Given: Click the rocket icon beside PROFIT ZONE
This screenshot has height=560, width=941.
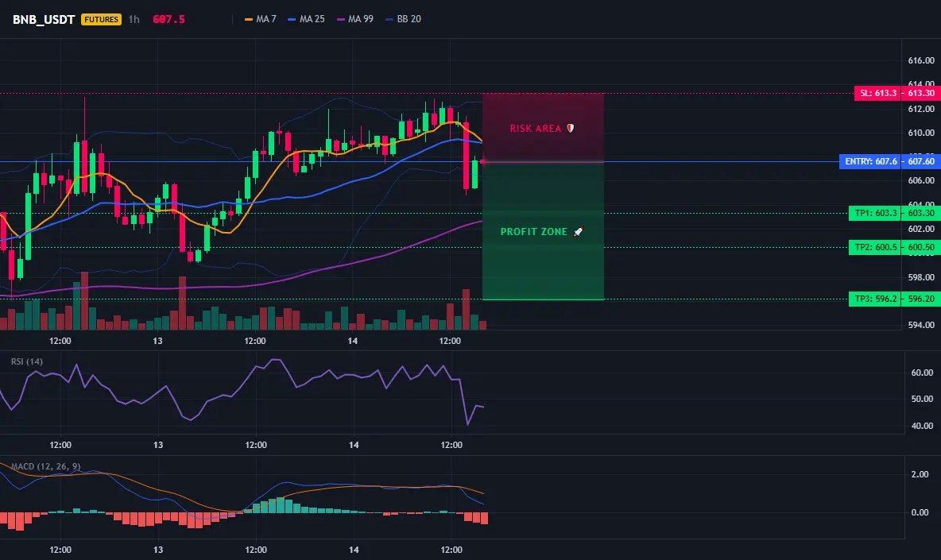Looking at the screenshot, I should (x=578, y=231).
